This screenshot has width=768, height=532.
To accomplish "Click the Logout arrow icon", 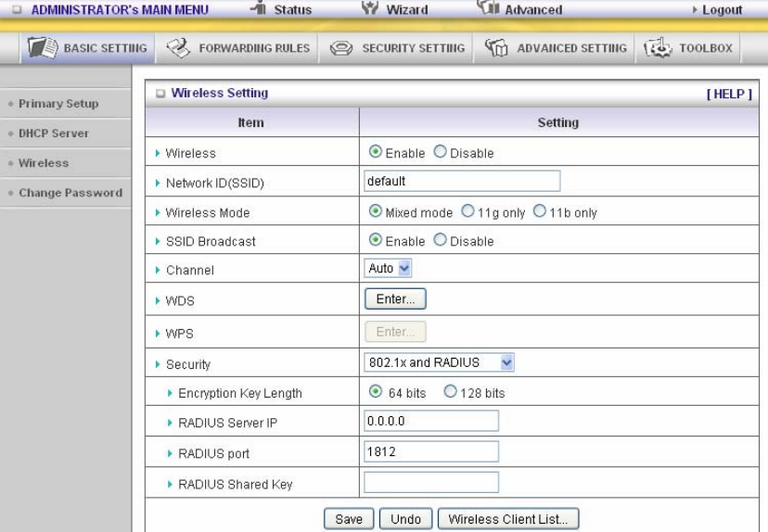I will tap(695, 9).
